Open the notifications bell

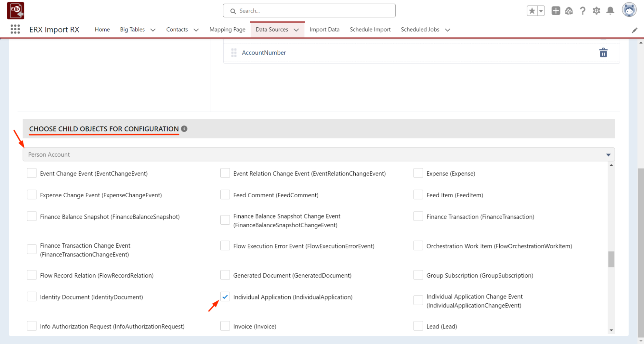pos(610,11)
